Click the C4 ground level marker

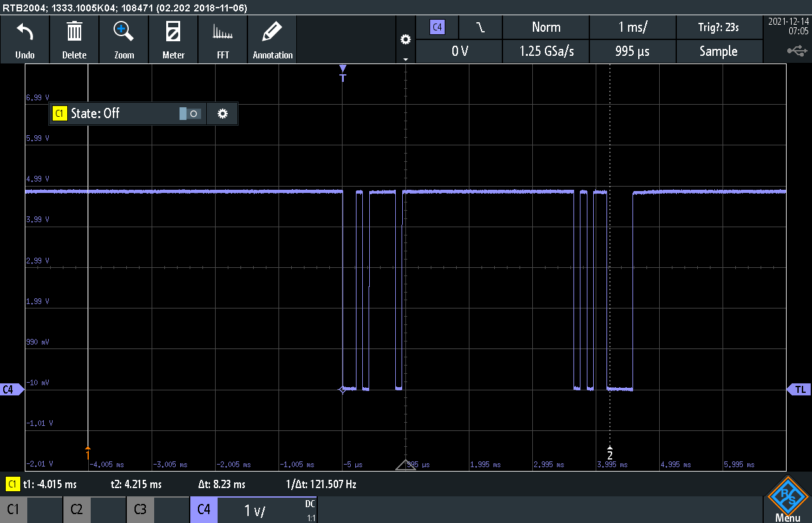(11, 390)
